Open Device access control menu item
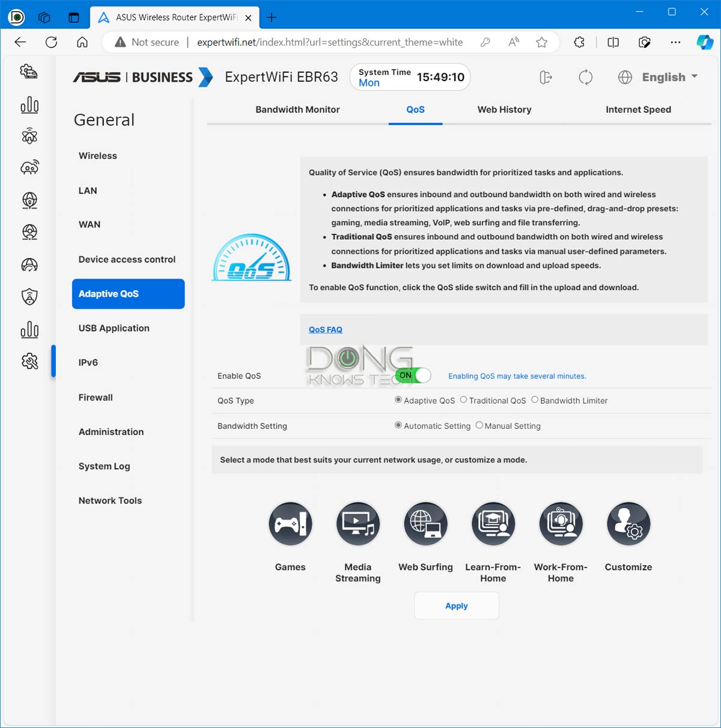The height and width of the screenshot is (728, 721). (x=127, y=259)
